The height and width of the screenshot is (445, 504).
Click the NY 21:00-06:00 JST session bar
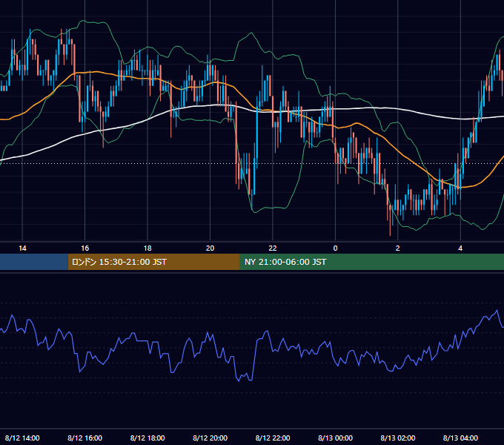(372, 262)
